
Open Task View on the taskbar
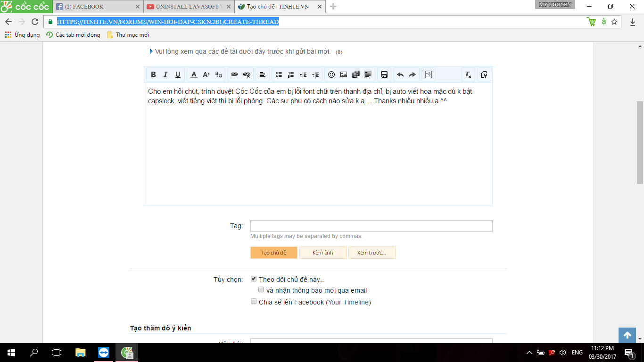point(57,352)
